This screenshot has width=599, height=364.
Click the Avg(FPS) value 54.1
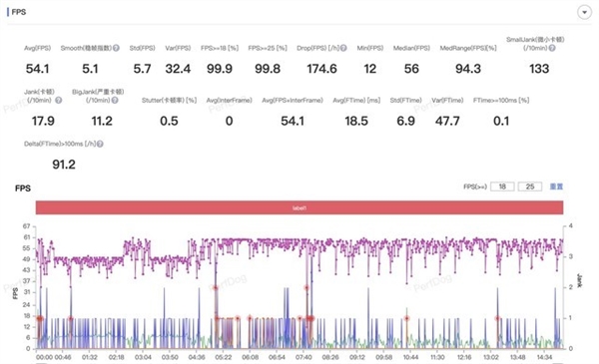coord(38,69)
